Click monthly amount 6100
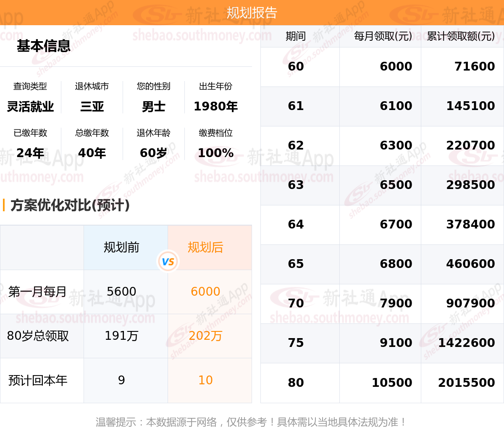Screen dimensions: 504x428 (x=396, y=106)
